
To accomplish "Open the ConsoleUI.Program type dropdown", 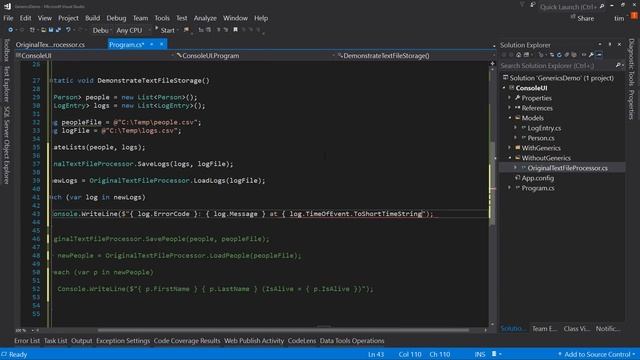I will (256, 56).
